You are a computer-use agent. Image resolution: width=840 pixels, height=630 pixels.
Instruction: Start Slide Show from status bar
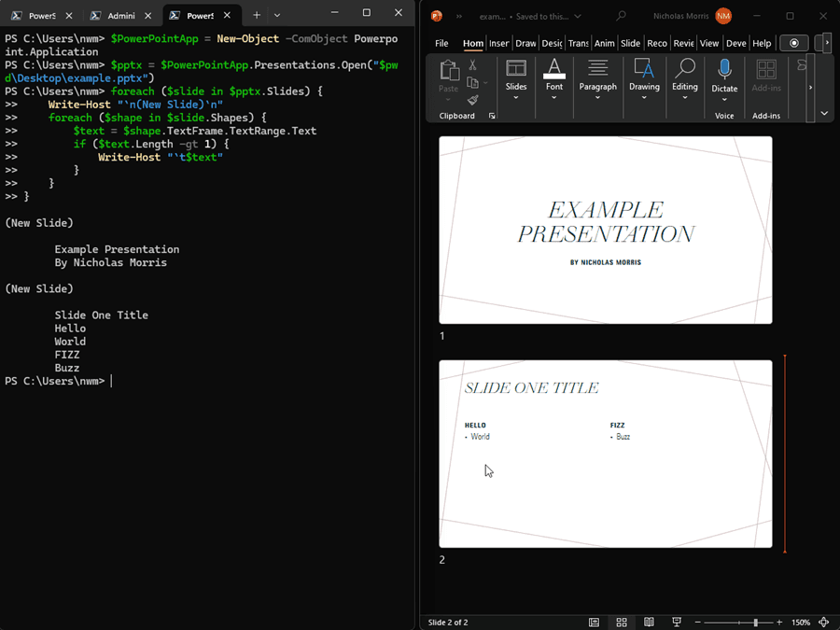click(x=677, y=622)
